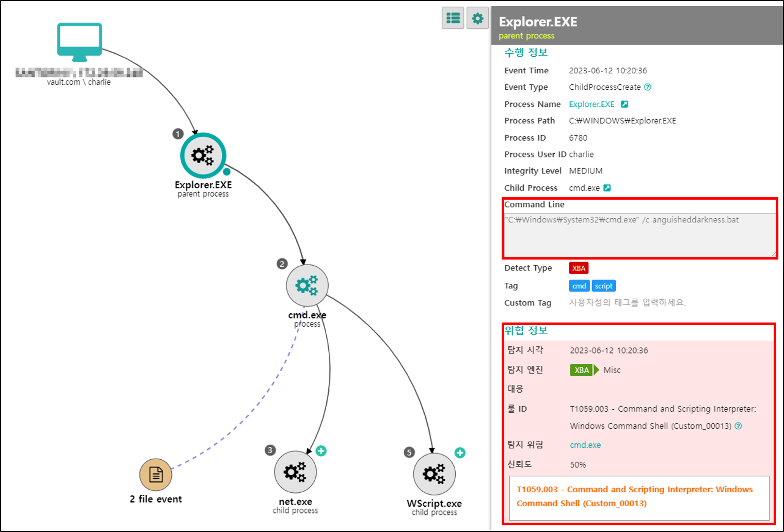Open the Explorer.EXE process name link
Image resolution: width=784 pixels, height=532 pixels.
(x=591, y=104)
